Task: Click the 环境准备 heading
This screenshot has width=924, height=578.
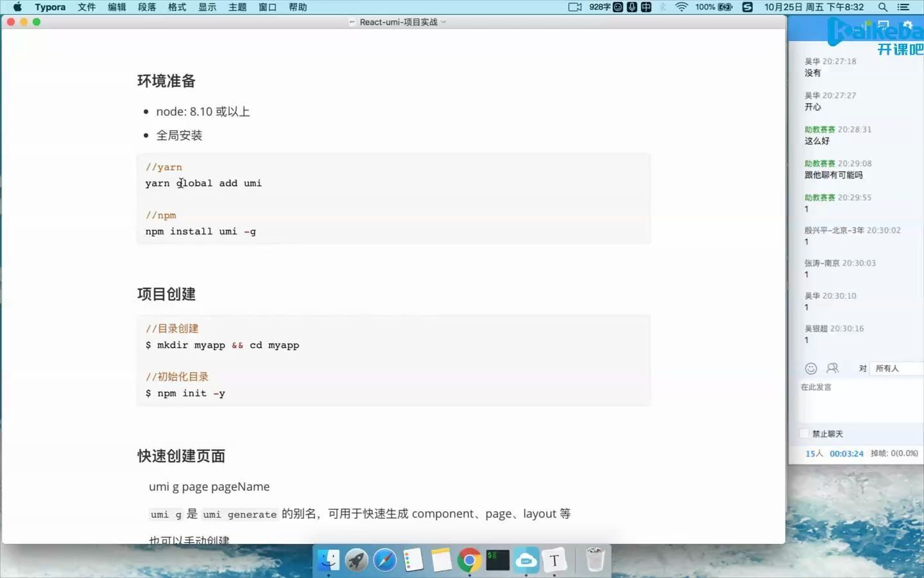Action: tap(166, 81)
